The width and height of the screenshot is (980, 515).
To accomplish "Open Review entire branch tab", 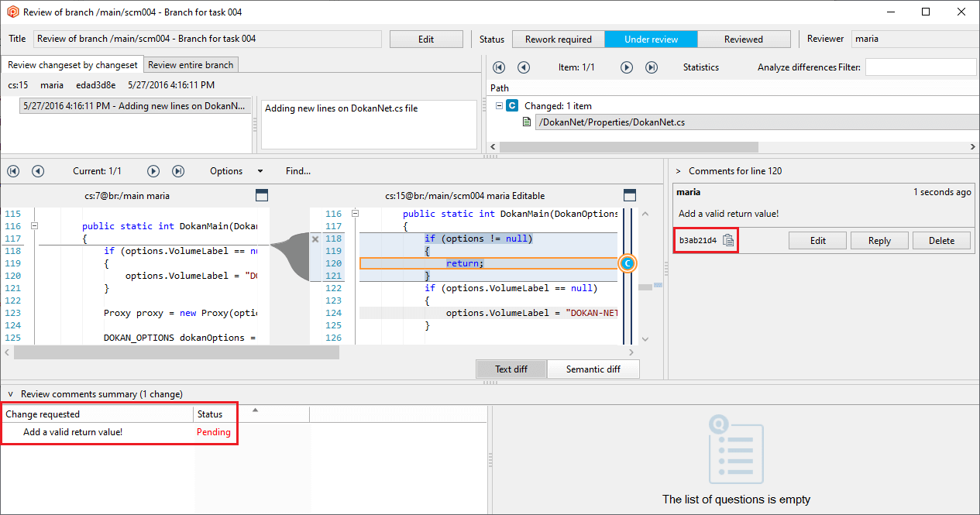I will coord(191,65).
